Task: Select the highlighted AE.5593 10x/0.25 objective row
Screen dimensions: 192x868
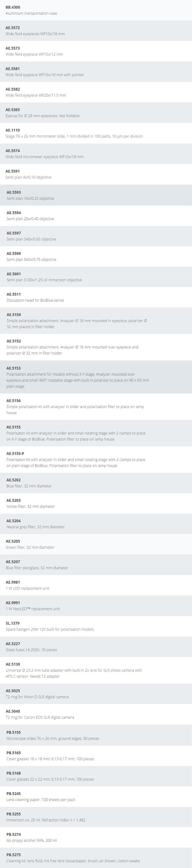Action: (x=96, y=195)
